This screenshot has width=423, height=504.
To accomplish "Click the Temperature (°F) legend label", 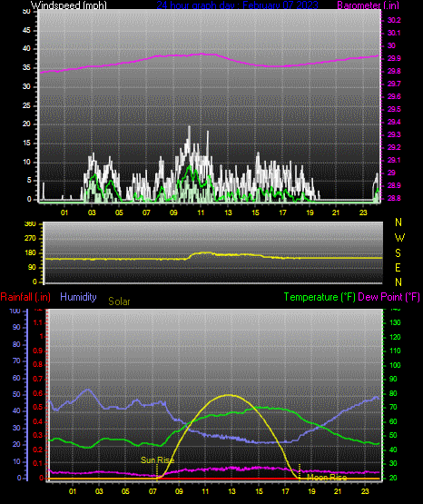I will (x=320, y=297).
